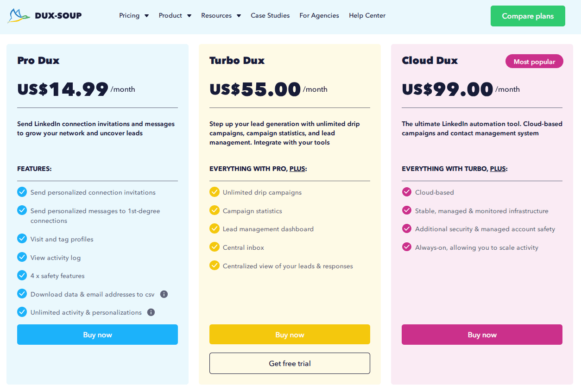Click Get free trial button

click(290, 363)
